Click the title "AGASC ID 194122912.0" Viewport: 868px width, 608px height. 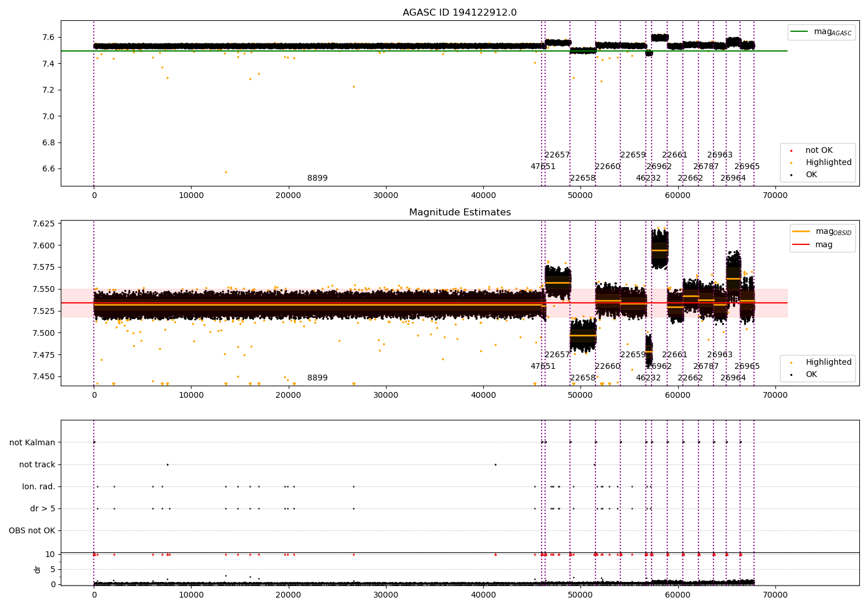(x=459, y=13)
